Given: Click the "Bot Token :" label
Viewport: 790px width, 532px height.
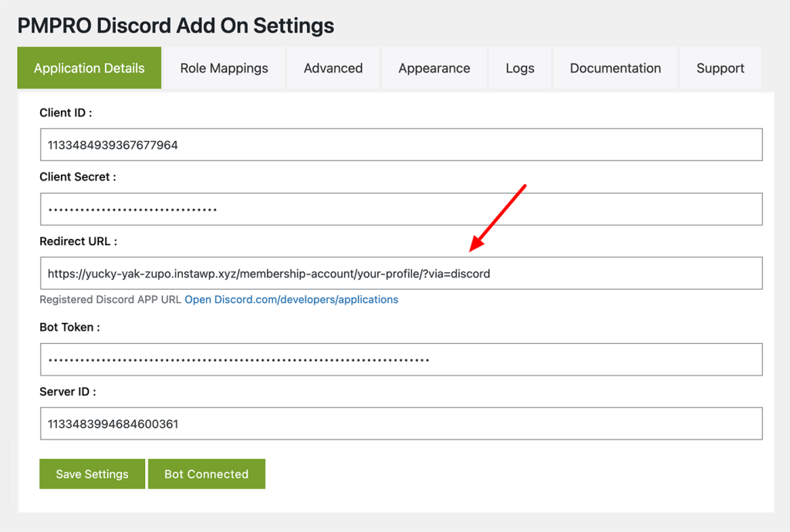Looking at the screenshot, I should coord(70,327).
